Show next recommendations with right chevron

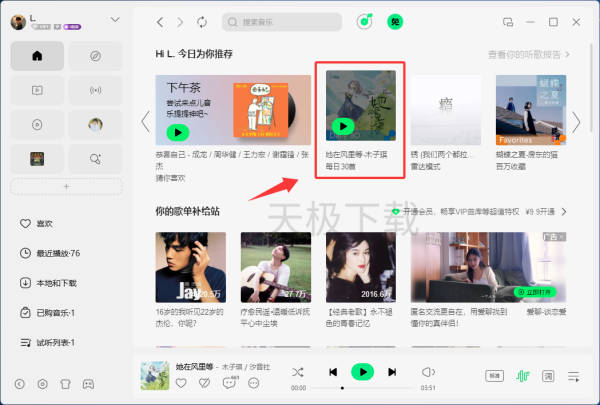576,122
